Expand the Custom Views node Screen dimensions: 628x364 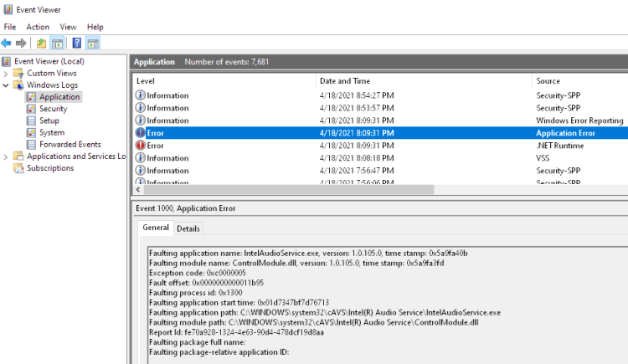(7, 74)
